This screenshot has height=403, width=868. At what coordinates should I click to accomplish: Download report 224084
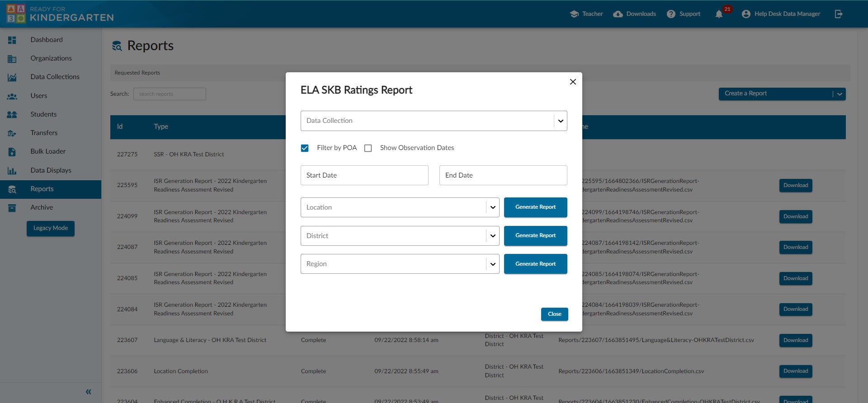pyautogui.click(x=796, y=309)
